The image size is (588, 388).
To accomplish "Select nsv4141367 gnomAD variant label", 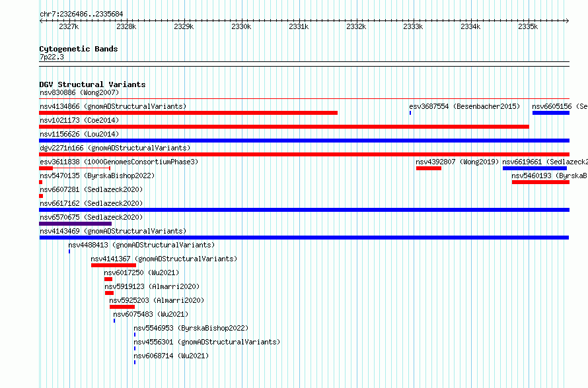I will (164, 259).
